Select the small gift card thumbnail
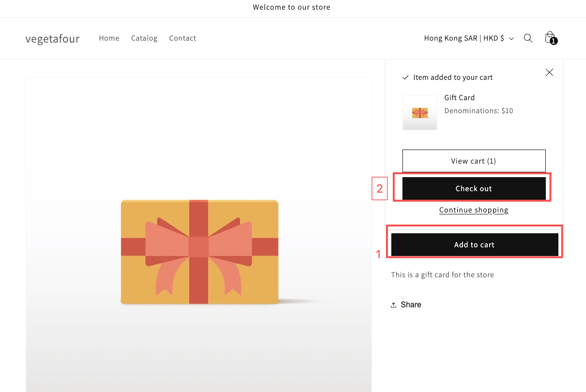 click(420, 112)
